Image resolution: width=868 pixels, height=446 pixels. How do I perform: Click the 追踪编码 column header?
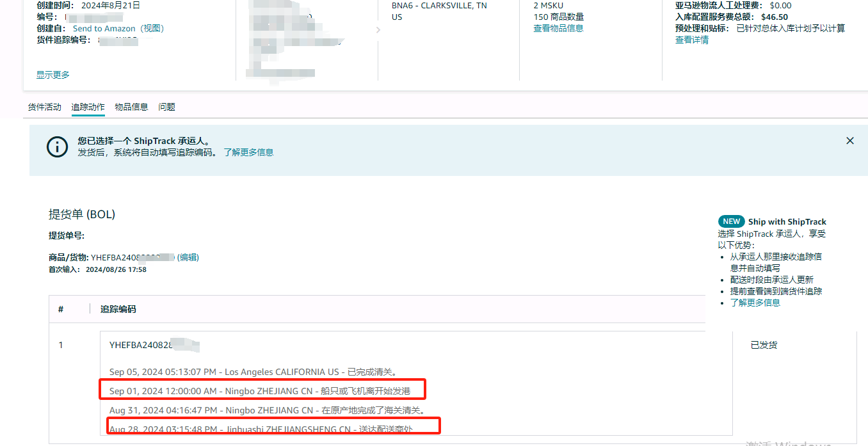click(118, 309)
